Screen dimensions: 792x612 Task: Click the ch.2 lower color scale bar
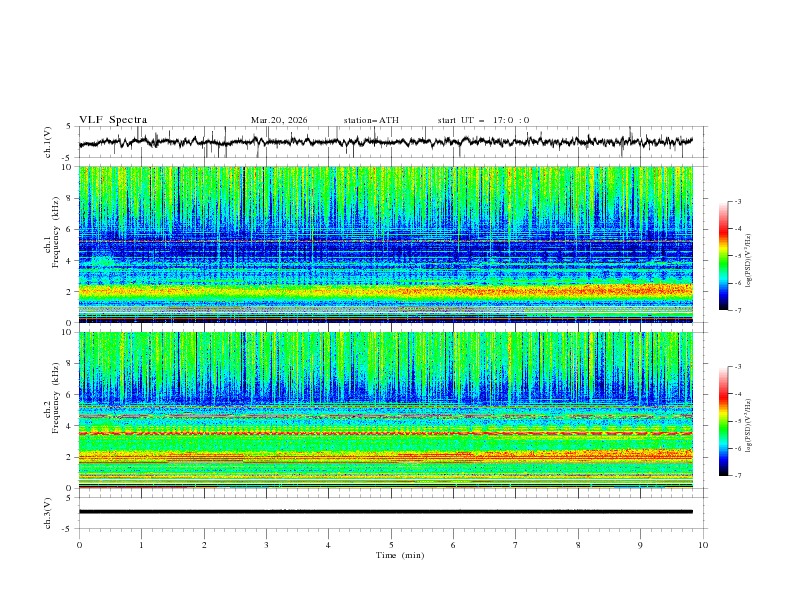click(x=723, y=420)
